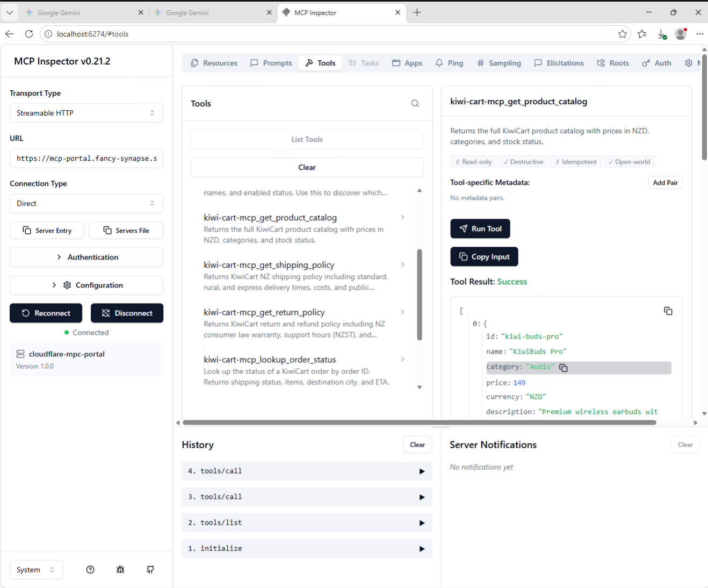The image size is (708, 588).
Task: Go back with the browser back arrow
Action: point(10,34)
